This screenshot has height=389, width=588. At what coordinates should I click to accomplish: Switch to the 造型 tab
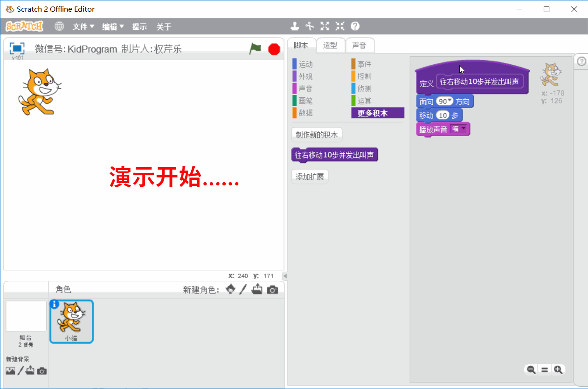[331, 45]
